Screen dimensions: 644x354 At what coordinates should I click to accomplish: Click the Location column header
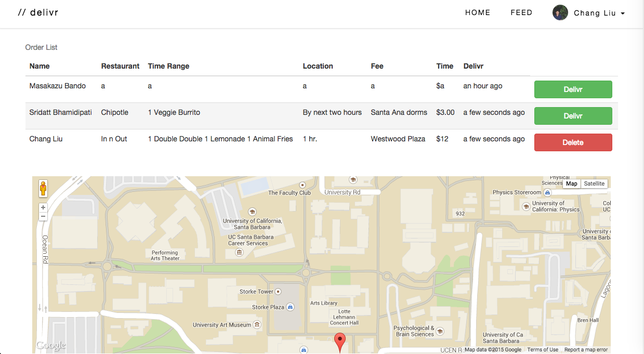[x=318, y=66]
